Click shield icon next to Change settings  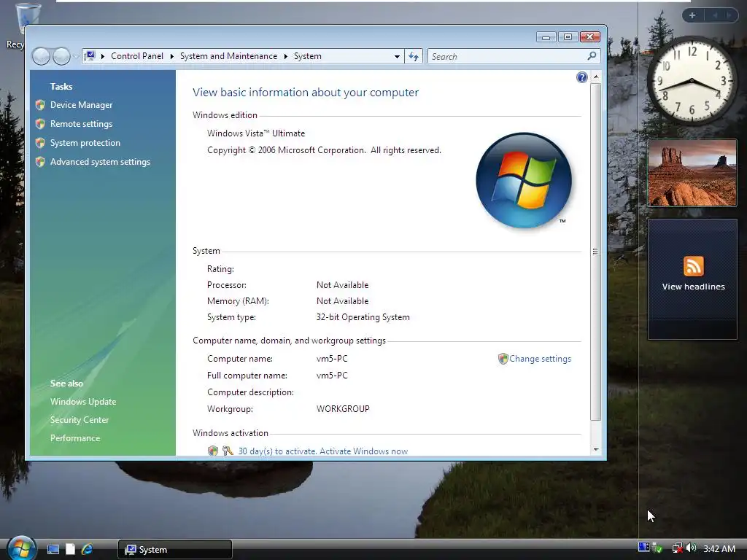click(503, 359)
